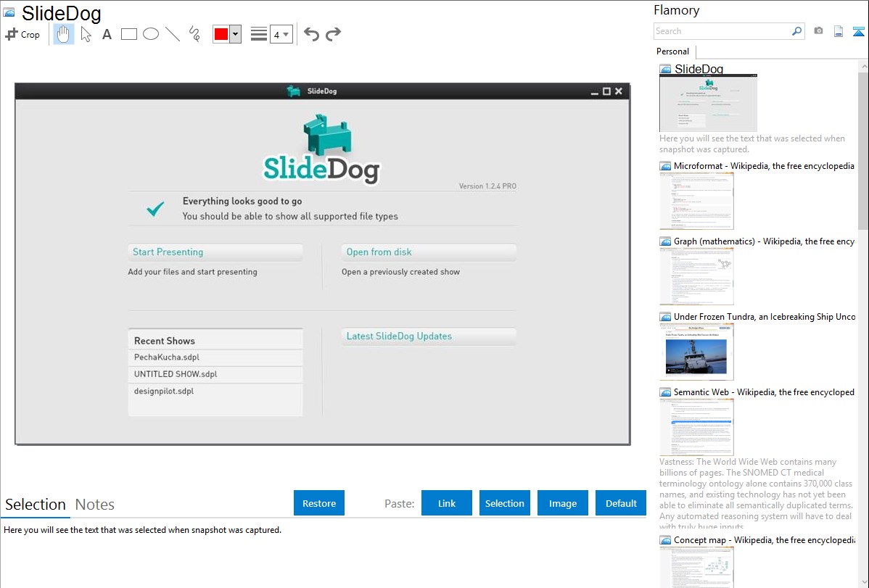This screenshot has height=588, width=869.
Task: Click the teal checkmark status icon
Action: [155, 208]
